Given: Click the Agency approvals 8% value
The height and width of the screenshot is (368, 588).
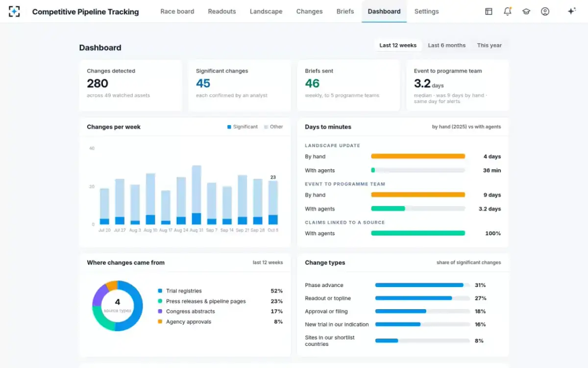Looking at the screenshot, I should coord(278,322).
